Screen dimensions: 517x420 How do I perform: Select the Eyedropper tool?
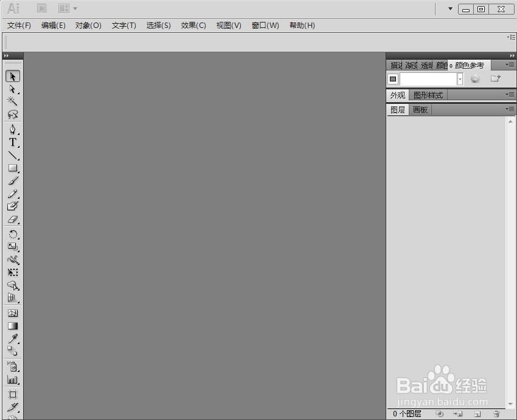[13, 339]
